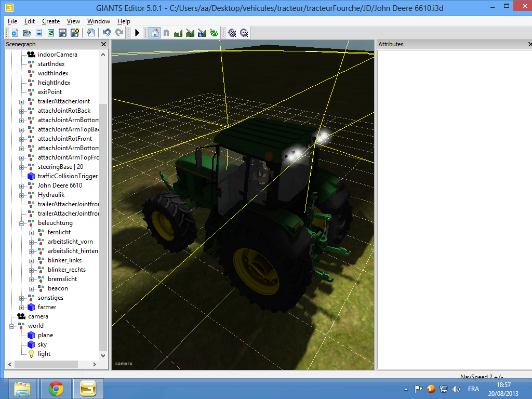Select the exitPoint tree item
The width and height of the screenshot is (532, 399).
50,92
